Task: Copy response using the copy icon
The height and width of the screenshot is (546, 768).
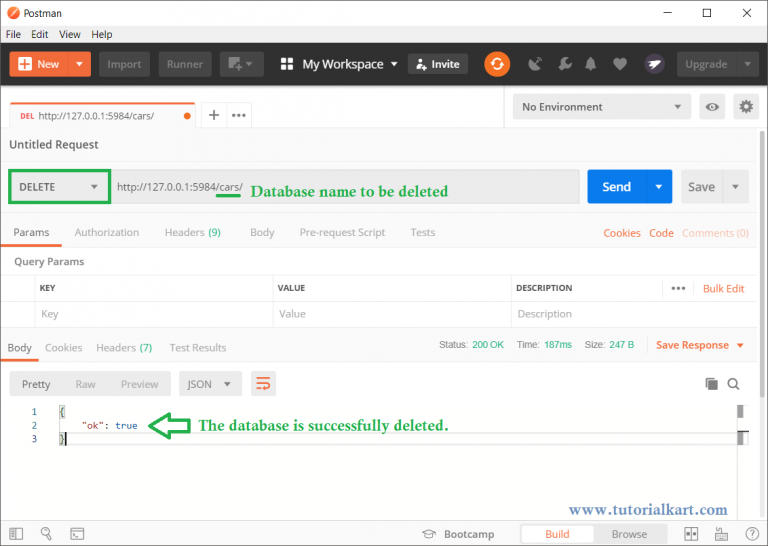Action: pyautogui.click(x=711, y=384)
